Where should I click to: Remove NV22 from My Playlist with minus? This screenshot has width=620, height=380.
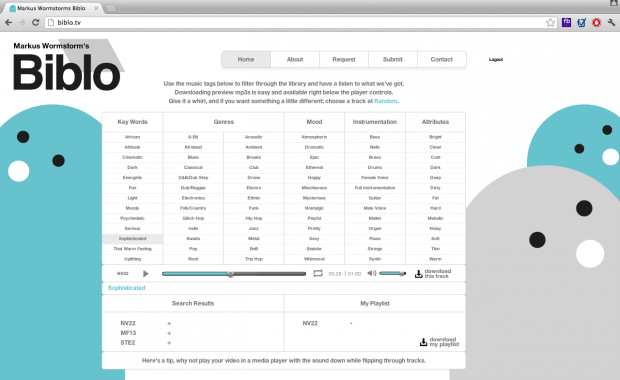click(351, 323)
